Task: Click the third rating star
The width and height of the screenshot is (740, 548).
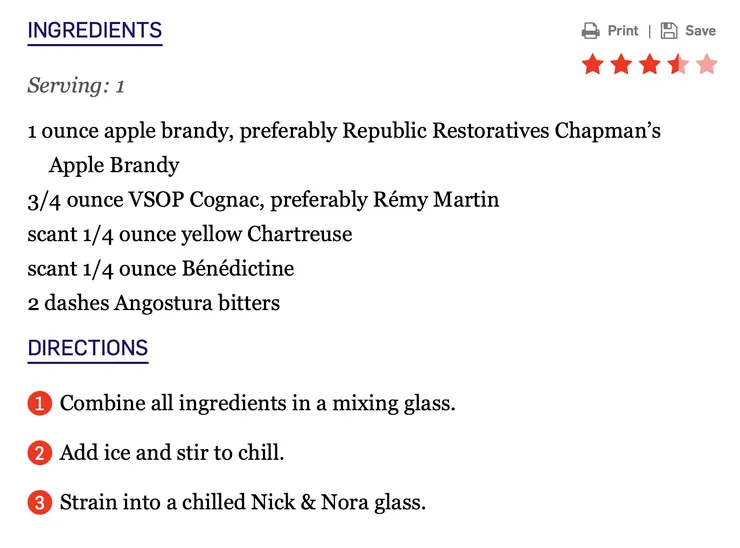Action: click(649, 65)
